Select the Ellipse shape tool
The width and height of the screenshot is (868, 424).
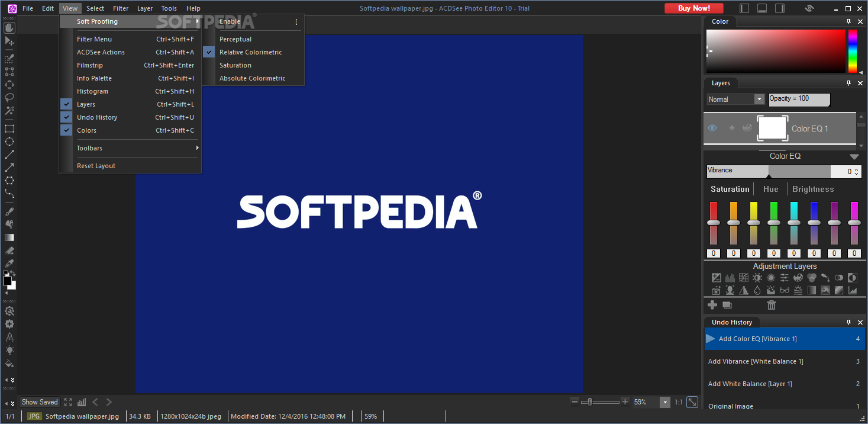point(9,142)
